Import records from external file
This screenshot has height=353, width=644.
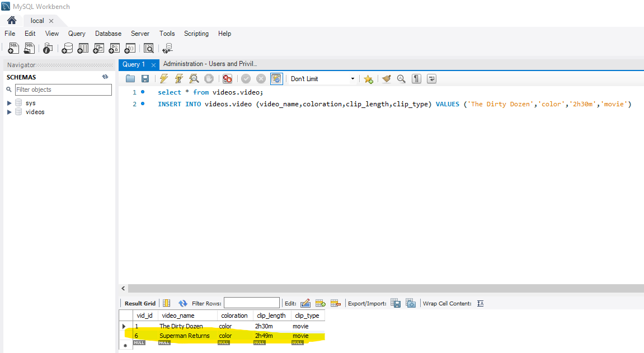point(411,303)
